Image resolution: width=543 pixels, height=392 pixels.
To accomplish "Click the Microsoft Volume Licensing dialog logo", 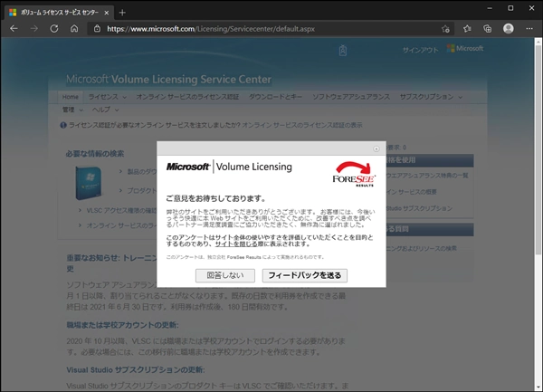I will pos(229,167).
